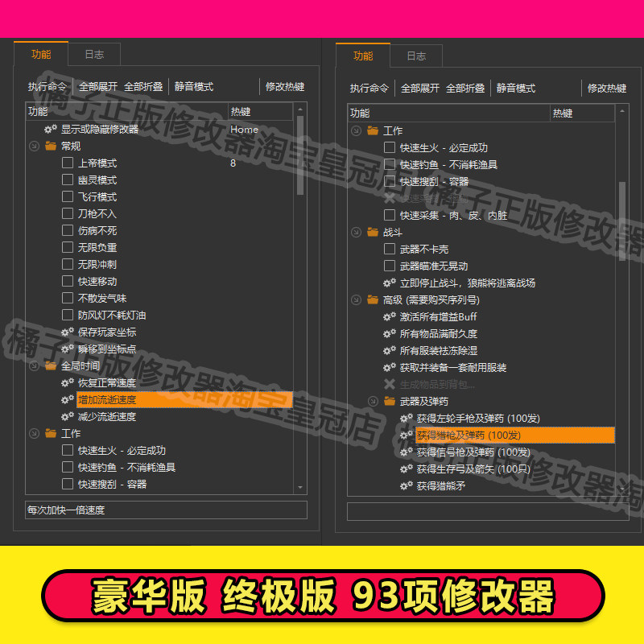Enable the 上帝模式 checkbox

pos(68,163)
